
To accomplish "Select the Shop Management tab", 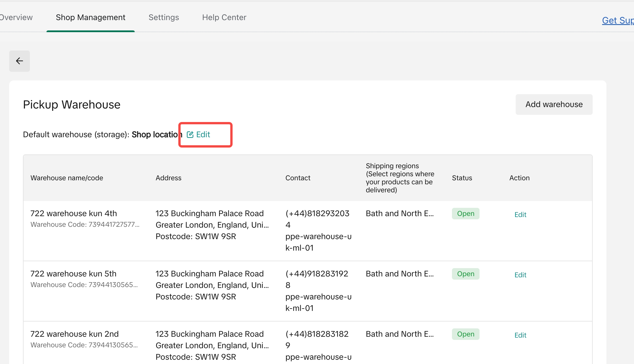I will point(90,18).
